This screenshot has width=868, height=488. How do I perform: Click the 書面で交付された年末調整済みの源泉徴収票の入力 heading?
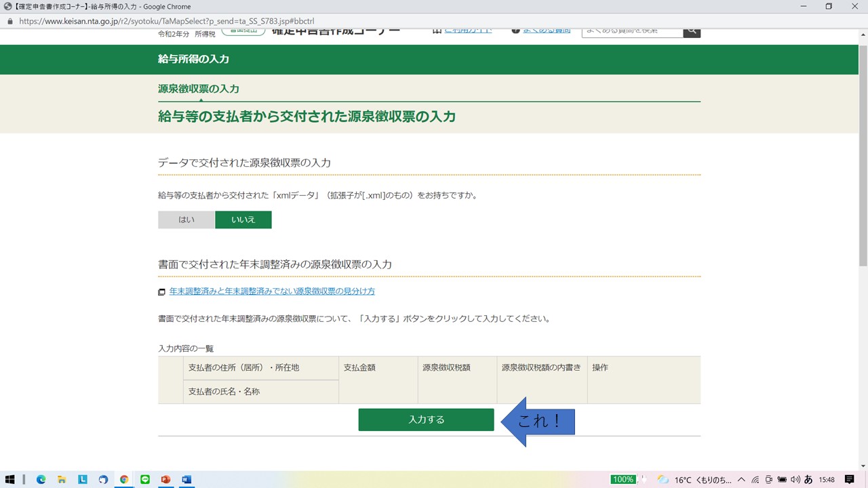[275, 264]
